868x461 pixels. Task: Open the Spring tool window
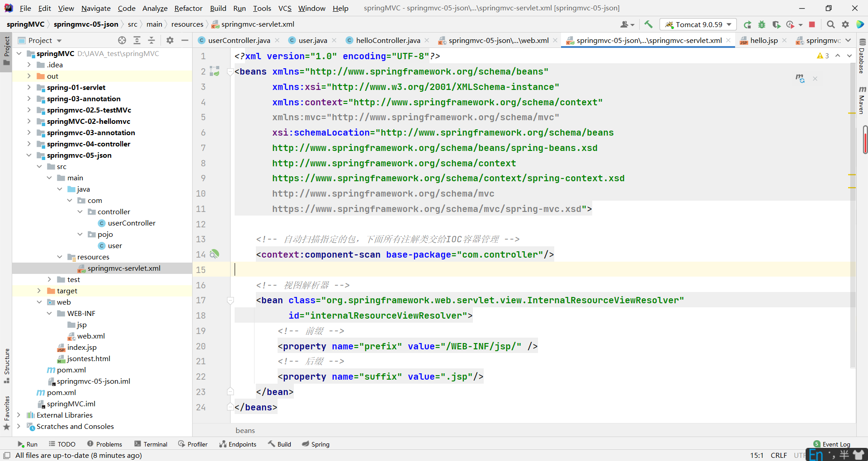click(x=316, y=444)
